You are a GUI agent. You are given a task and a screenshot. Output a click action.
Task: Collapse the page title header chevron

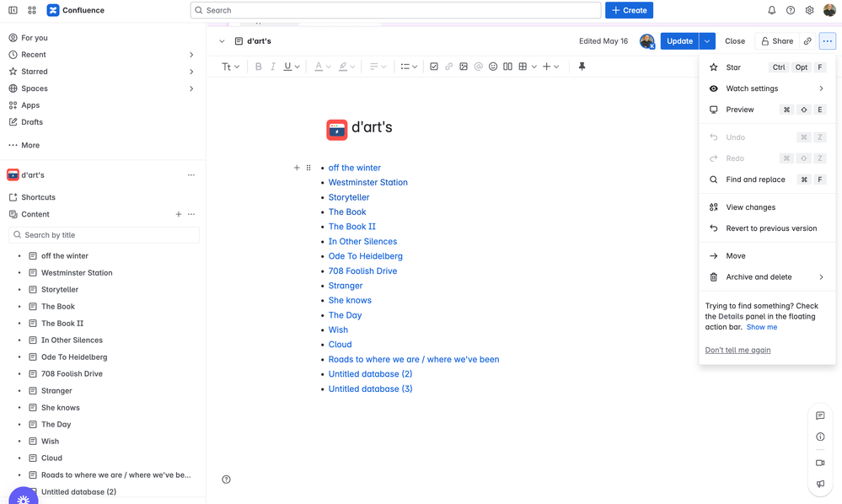click(x=222, y=41)
